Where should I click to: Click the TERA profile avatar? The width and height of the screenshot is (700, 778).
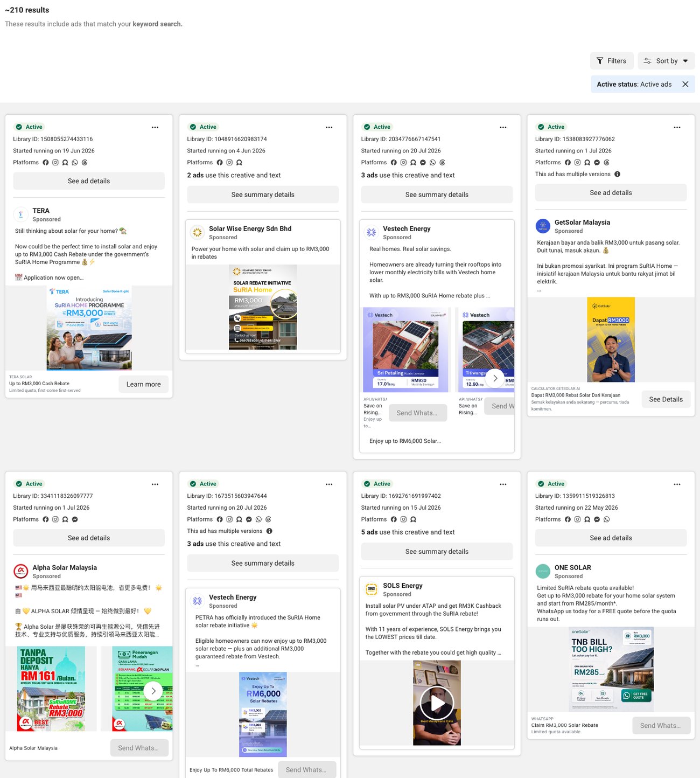click(x=20, y=214)
